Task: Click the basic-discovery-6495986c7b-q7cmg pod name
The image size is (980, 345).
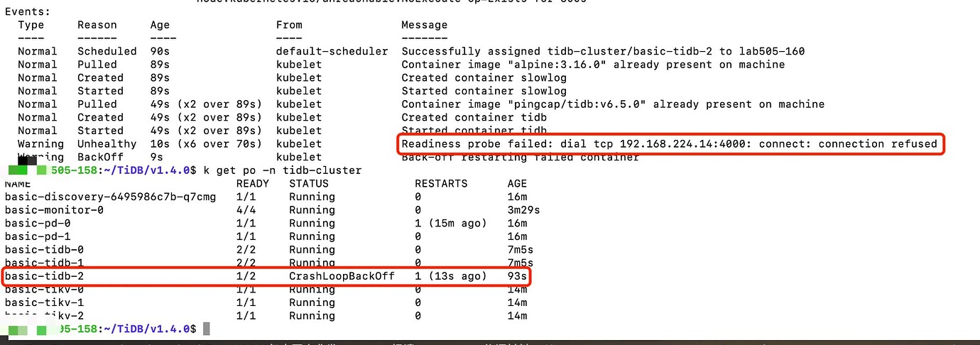Action: point(110,197)
